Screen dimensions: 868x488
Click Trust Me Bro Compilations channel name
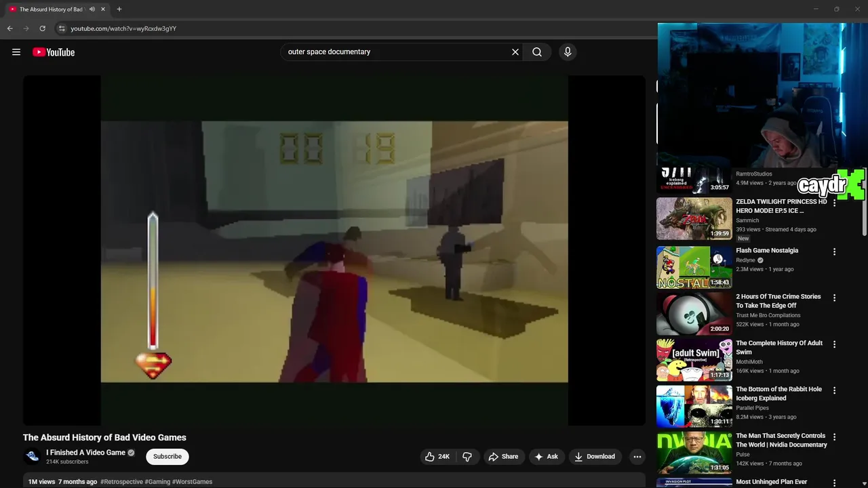tap(768, 315)
